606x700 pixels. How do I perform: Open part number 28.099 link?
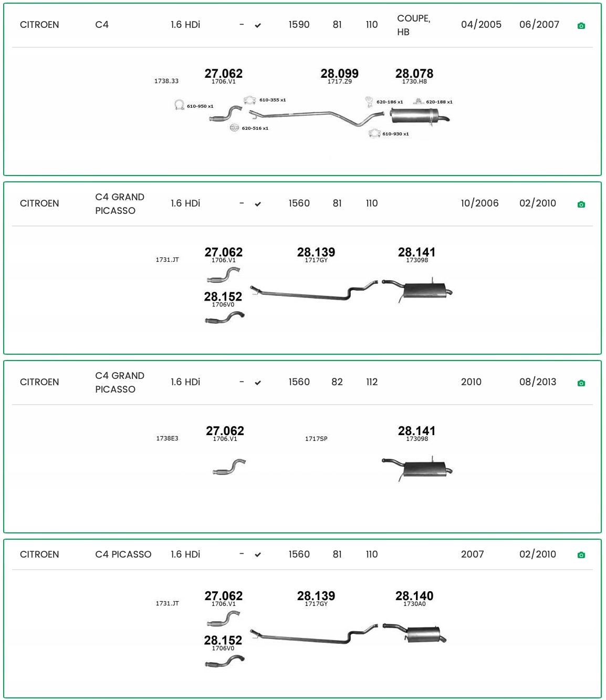coord(339,74)
